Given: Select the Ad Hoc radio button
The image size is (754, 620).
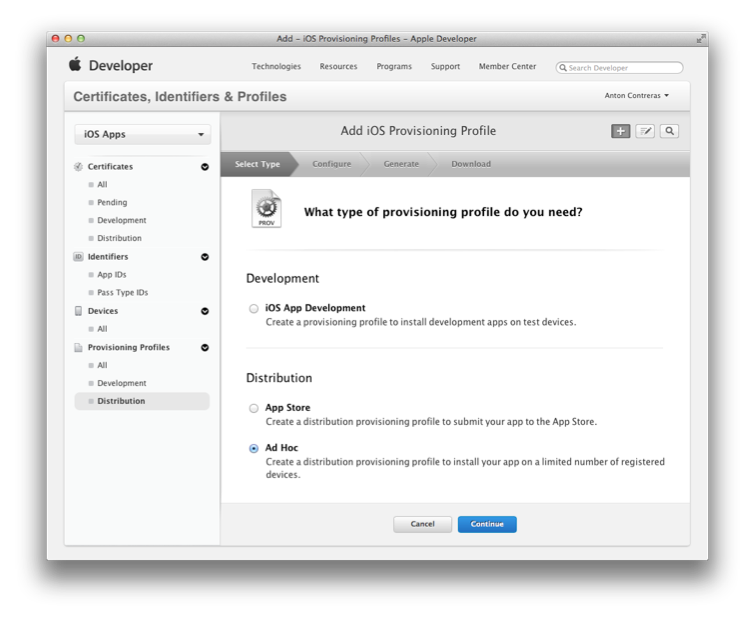Looking at the screenshot, I should (x=254, y=448).
